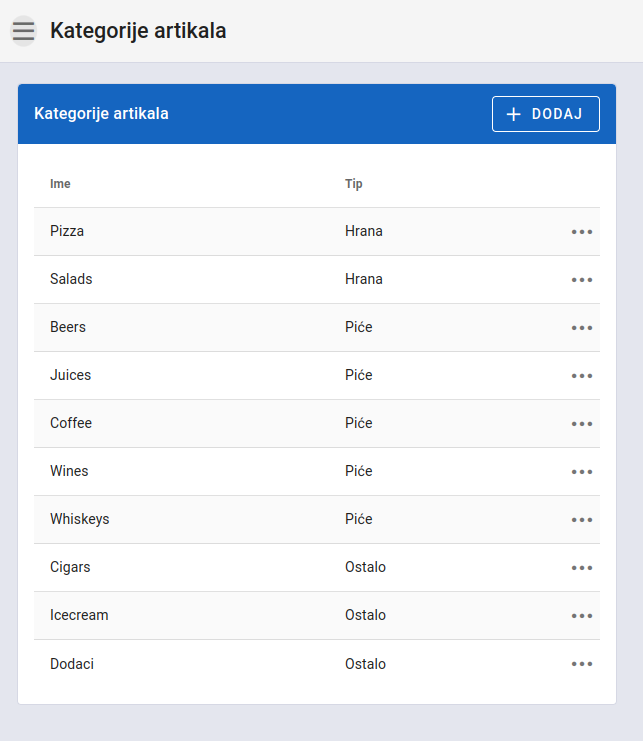Open three-dot menu for Salads row
The image size is (643, 741).
pos(582,280)
